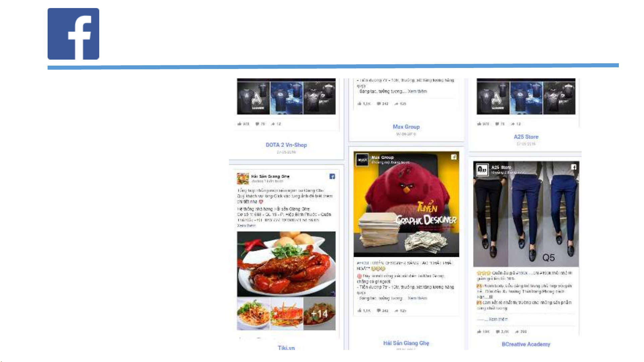Expand Xem thêm under the Graphic Designer ad

pos(417,298)
